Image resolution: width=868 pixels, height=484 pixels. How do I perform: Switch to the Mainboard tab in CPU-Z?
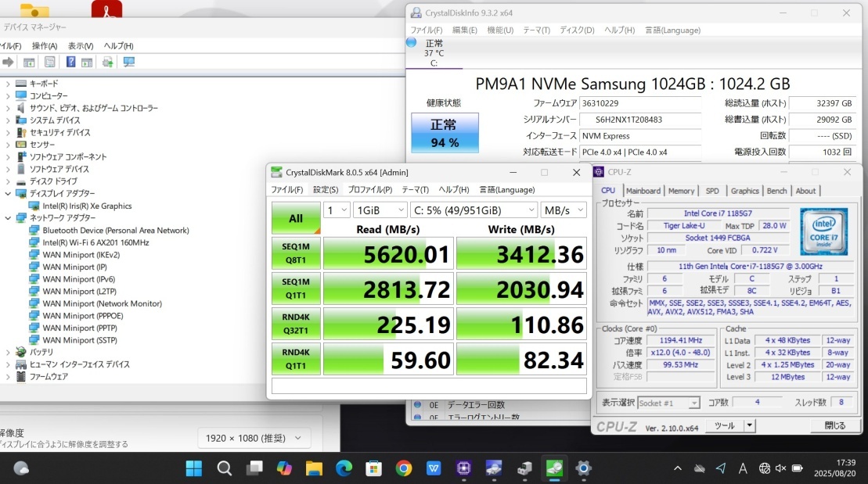click(x=643, y=191)
